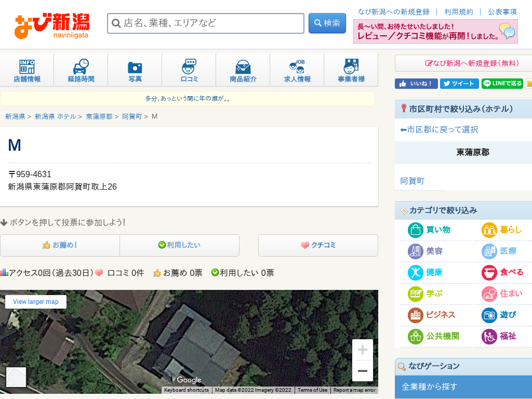Click the address 新潟県東蒲原郡阿賀町取上26
This screenshot has width=532, height=399.
coord(62,187)
